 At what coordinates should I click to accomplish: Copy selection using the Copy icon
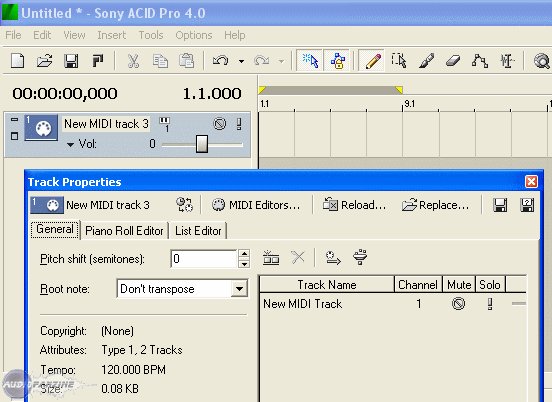tap(160, 61)
